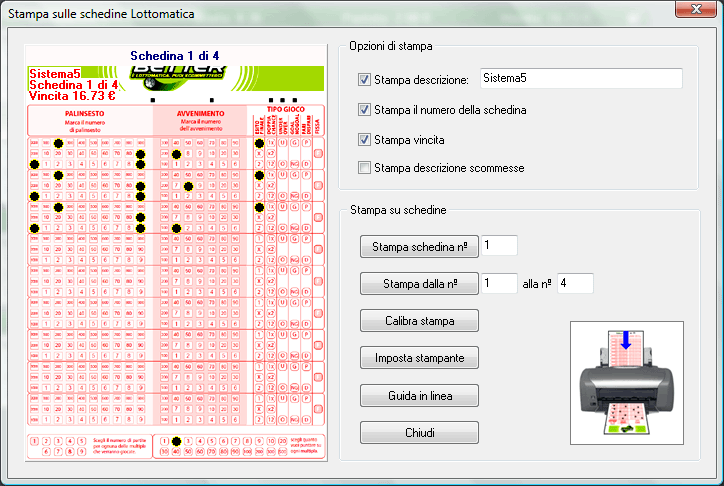724x486 pixels.
Task: Open Guida in linea help
Action: tap(419, 395)
